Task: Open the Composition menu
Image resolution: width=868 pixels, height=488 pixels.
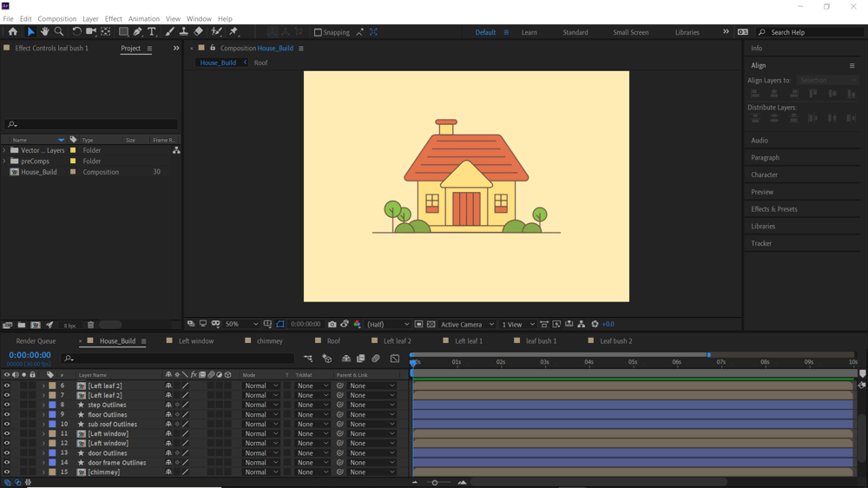Action: click(57, 19)
